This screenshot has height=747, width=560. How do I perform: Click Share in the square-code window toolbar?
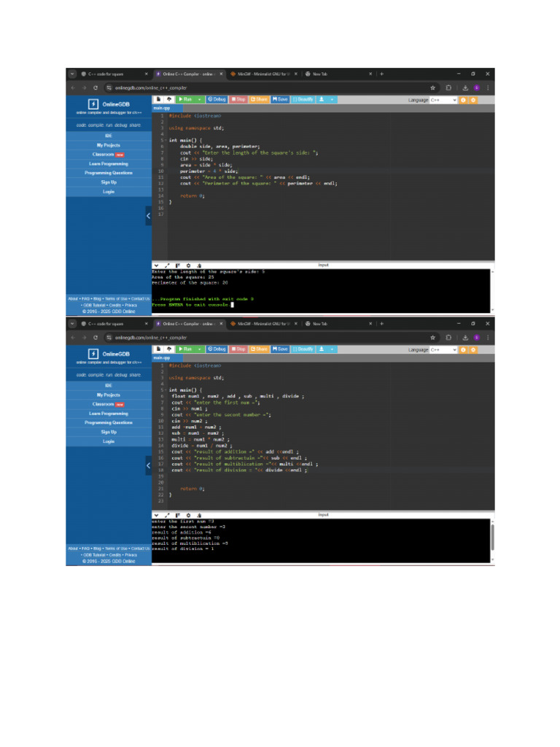[x=259, y=99]
